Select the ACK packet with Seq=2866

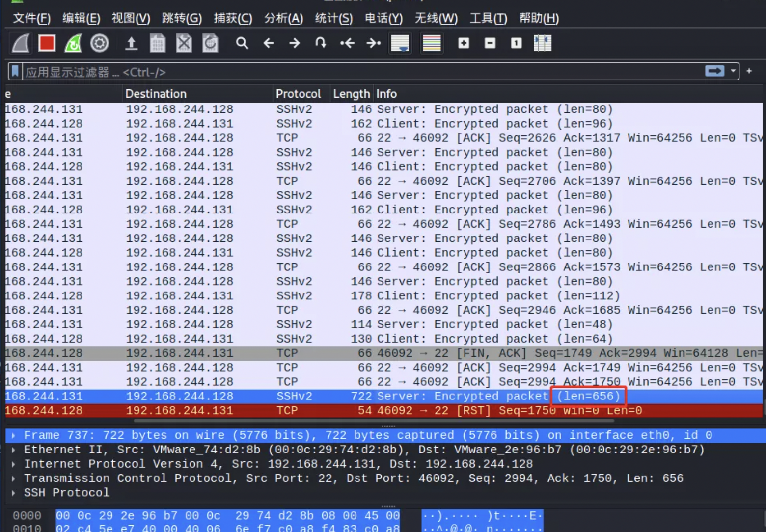coord(384,267)
